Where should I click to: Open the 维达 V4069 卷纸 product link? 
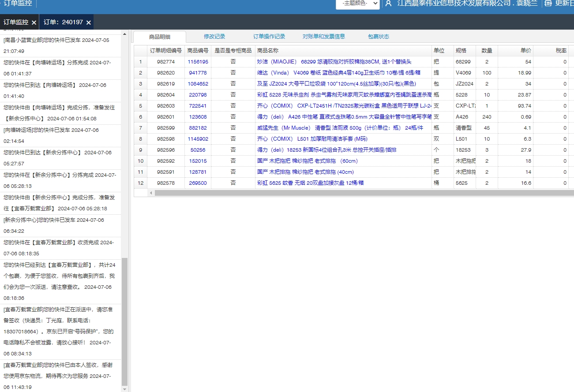[338, 73]
